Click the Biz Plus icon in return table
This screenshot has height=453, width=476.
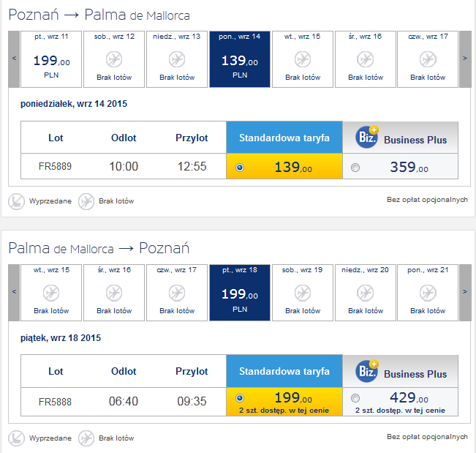point(367,370)
